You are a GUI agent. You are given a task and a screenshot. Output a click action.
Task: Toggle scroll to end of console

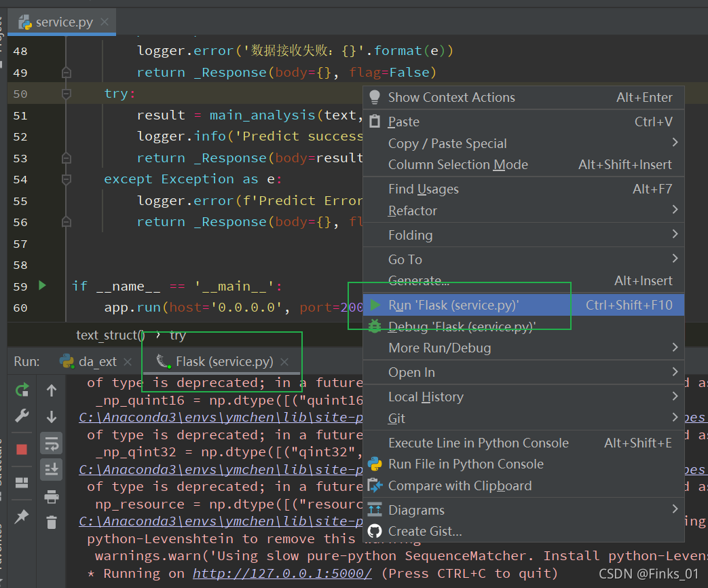pyautogui.click(x=52, y=469)
